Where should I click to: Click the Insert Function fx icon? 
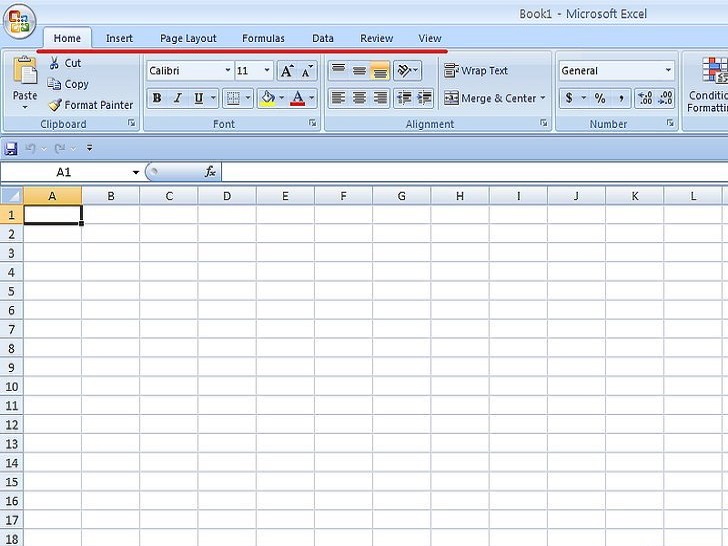pos(210,172)
